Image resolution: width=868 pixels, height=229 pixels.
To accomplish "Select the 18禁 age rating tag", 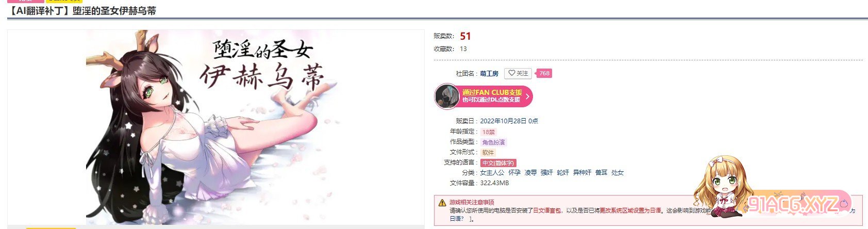I will point(488,132).
